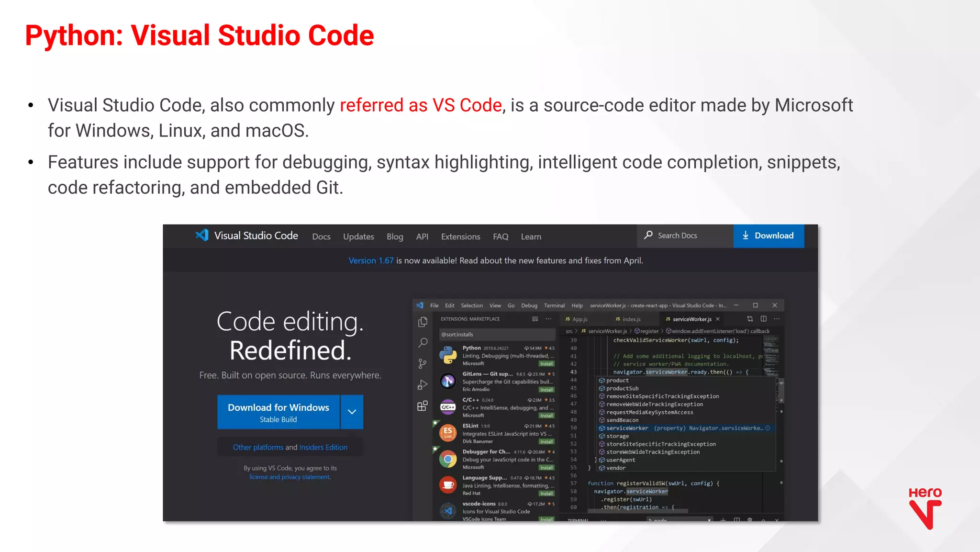
Task: Open the Selection menu
Action: click(472, 305)
